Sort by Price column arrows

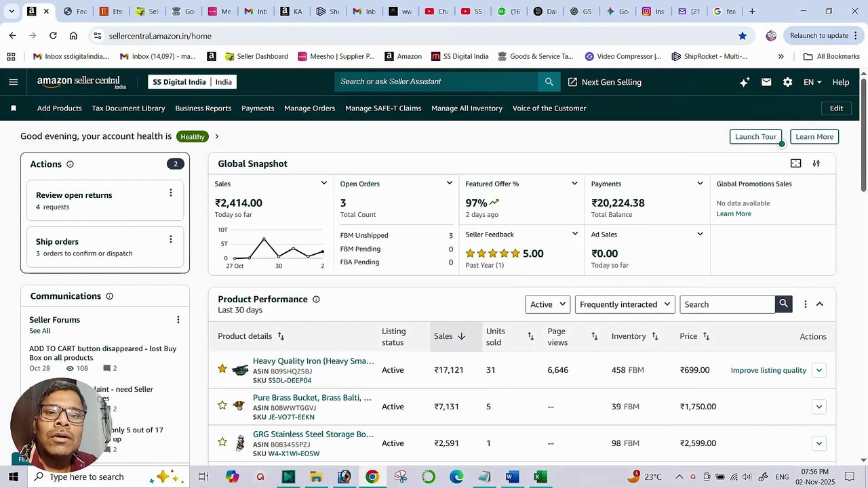point(706,337)
